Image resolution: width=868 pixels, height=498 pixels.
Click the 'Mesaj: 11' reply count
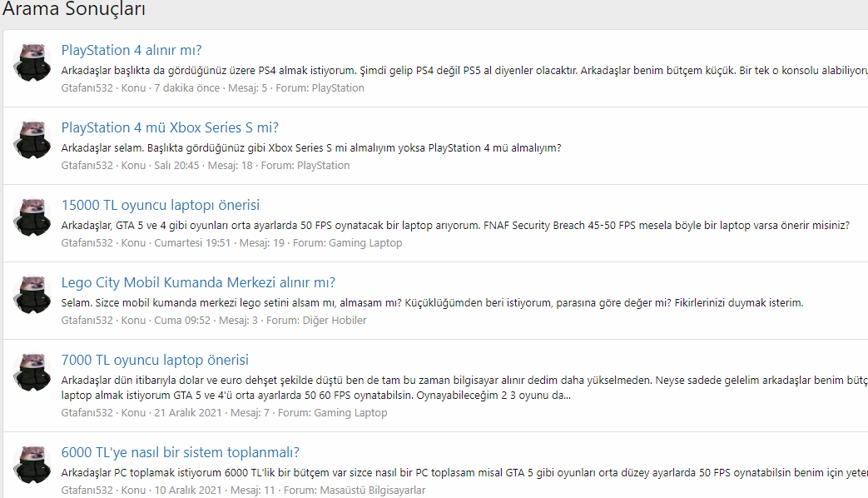(x=252, y=491)
